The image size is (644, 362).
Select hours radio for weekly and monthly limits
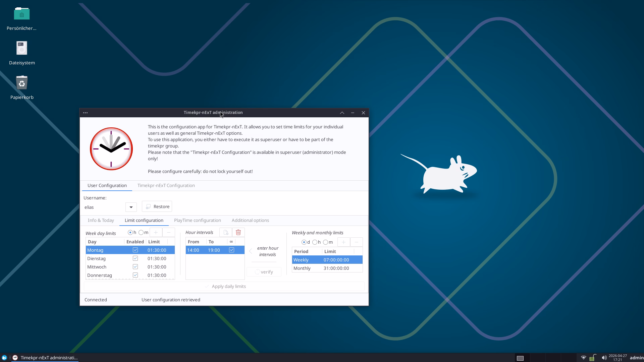(316, 242)
